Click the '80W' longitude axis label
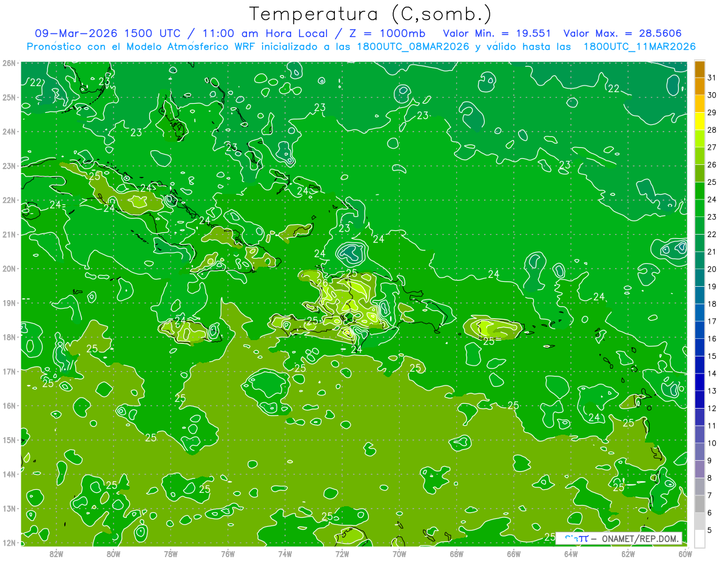Viewport: 728px width, 562px height. (113, 554)
